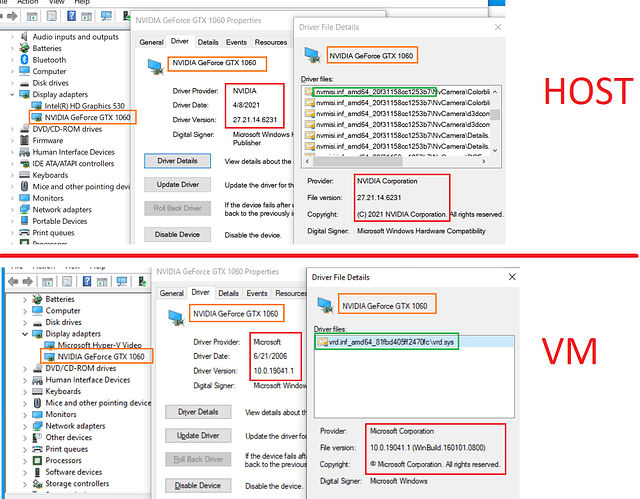Click the Update device driver icon in VM toolbar
The width and height of the screenshot is (640, 499).
(x=142, y=281)
